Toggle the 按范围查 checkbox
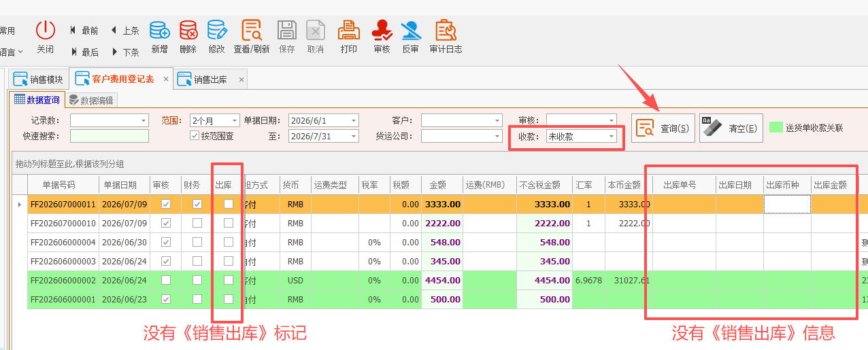Viewport: 868px width, 350px height. [195, 136]
